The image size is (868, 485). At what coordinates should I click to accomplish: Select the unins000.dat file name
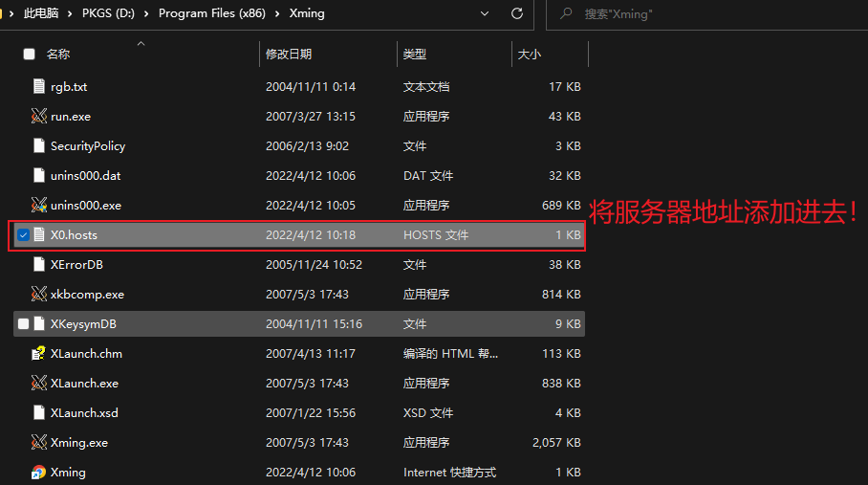[x=86, y=175]
